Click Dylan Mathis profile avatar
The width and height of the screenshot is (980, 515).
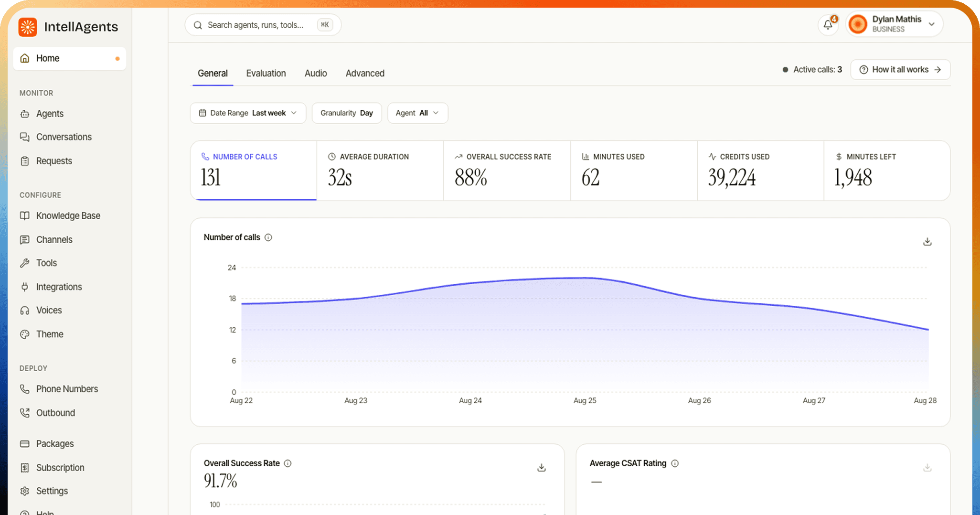pos(858,24)
